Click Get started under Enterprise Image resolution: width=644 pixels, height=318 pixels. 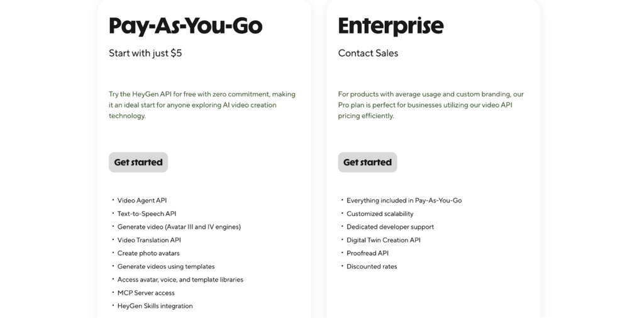pos(367,162)
